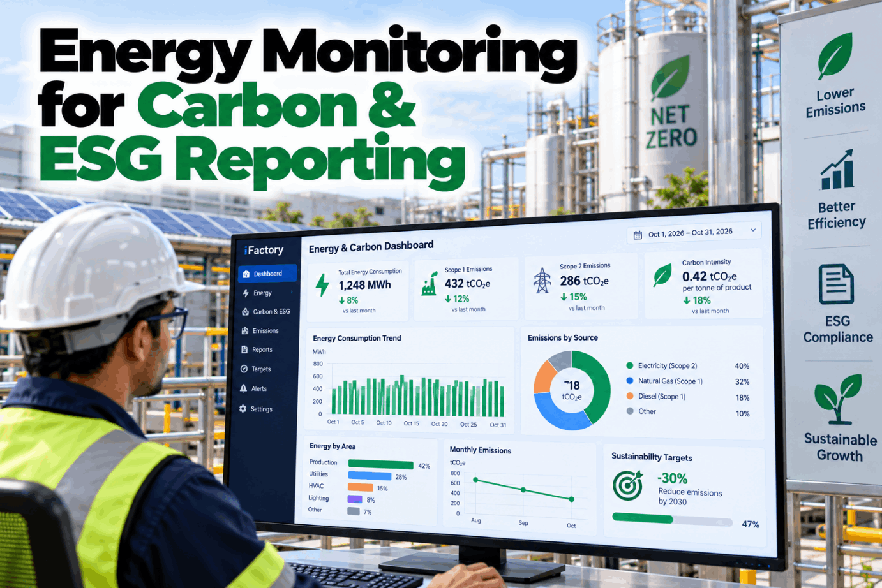Click the 1,248 MWh value

(364, 285)
